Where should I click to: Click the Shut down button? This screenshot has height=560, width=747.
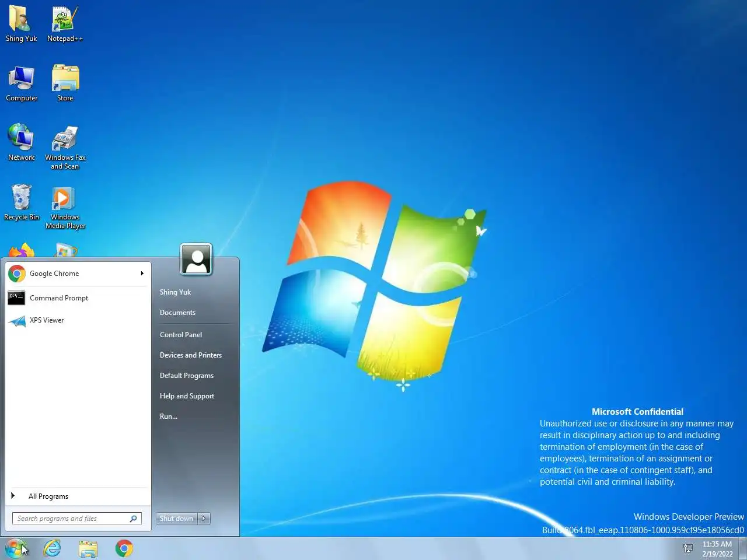(177, 519)
